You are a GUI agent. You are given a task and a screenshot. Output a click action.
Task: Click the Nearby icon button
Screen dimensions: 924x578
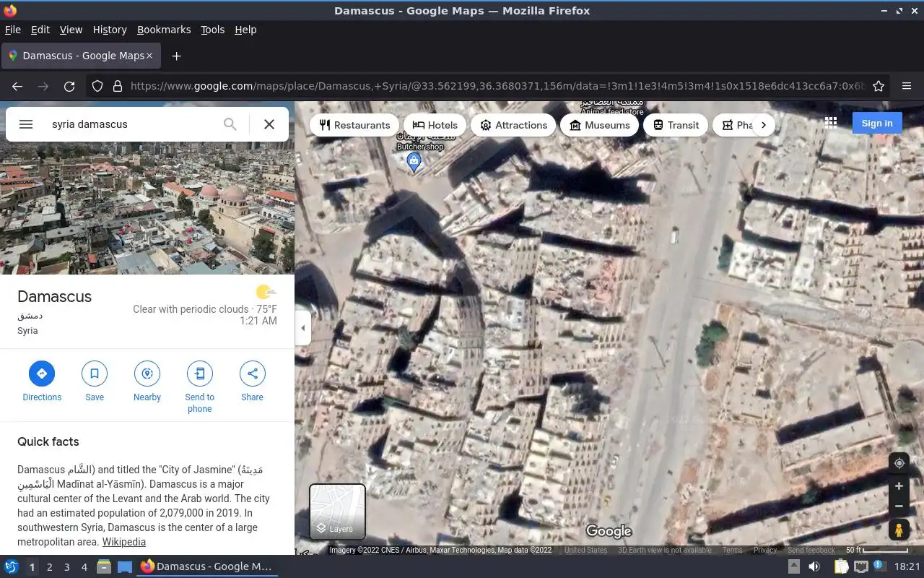point(147,374)
